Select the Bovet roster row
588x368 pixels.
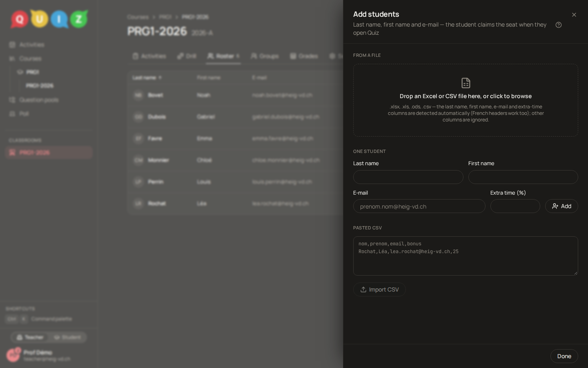tap(235, 95)
